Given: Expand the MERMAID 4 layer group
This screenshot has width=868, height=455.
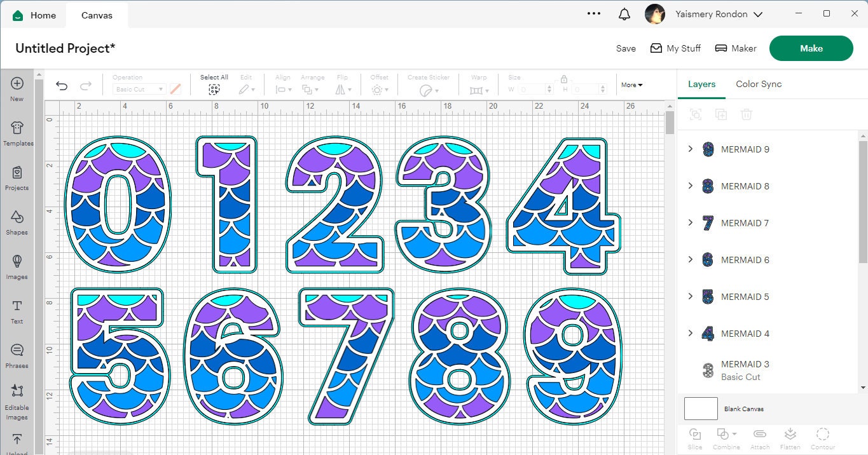Looking at the screenshot, I should (691, 333).
